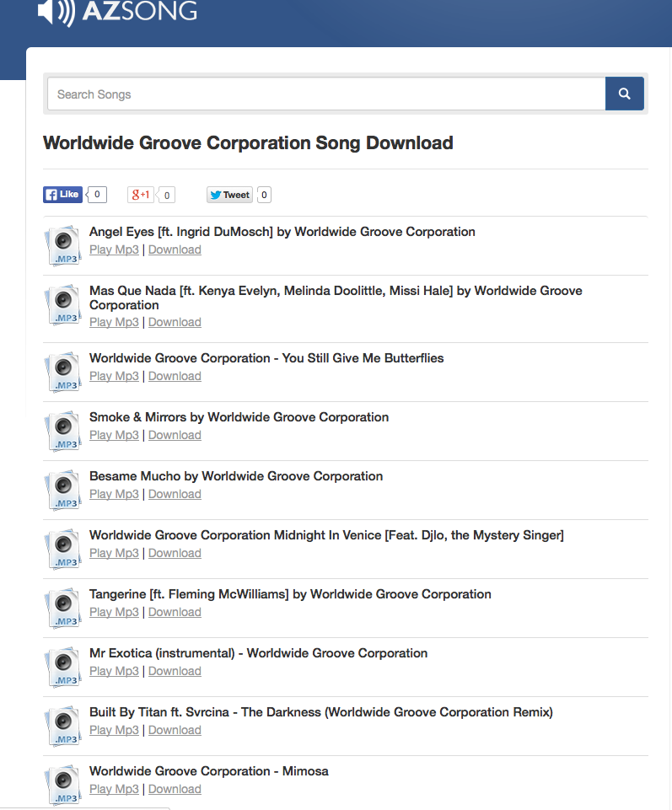This screenshot has height=810, width=672.
Task: Click the Facebook Like button
Action: [62, 194]
